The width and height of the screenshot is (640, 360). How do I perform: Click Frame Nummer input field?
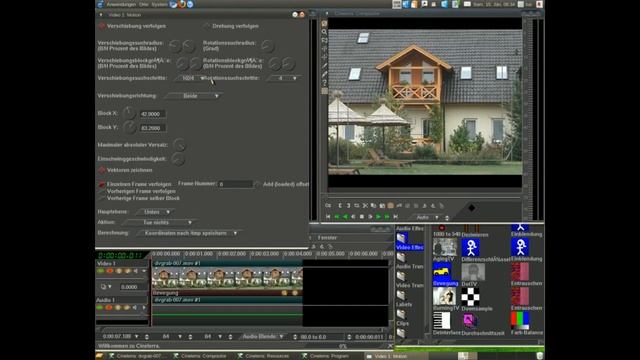[236, 184]
